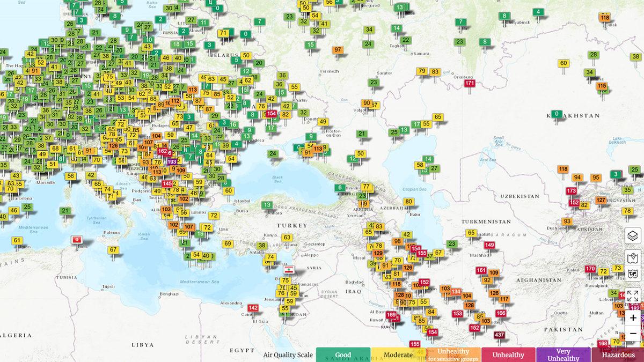644x362 pixels.
Task: Zoom in with the plus button
Action: (x=633, y=317)
